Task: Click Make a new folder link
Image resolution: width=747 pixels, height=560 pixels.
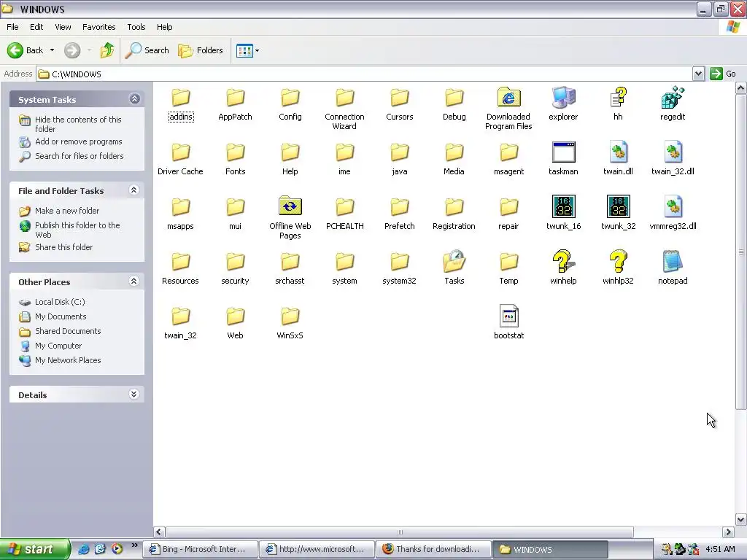Action: tap(67, 211)
